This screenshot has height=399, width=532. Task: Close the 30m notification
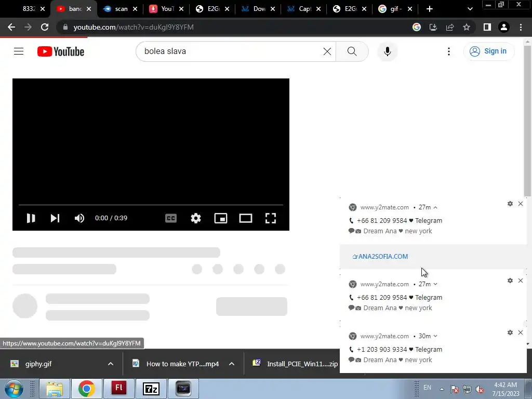(x=521, y=332)
